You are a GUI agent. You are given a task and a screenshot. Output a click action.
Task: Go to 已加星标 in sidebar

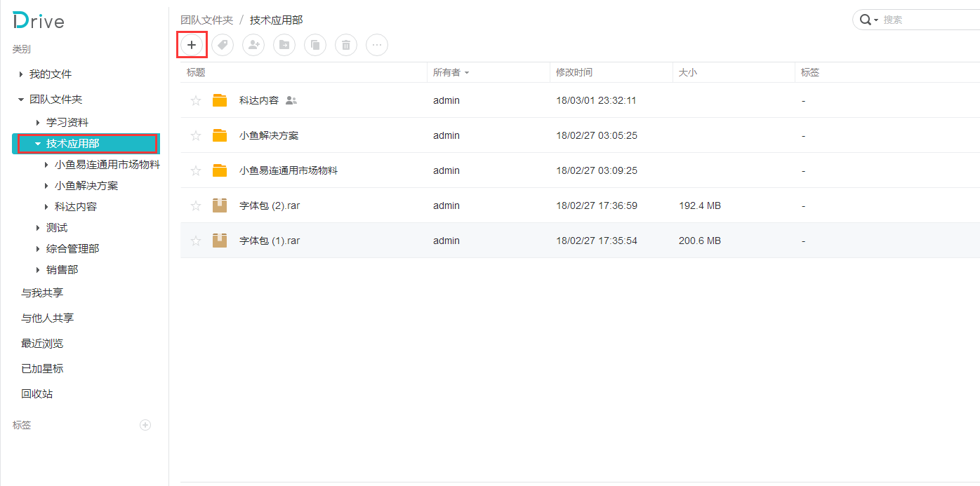tap(42, 369)
